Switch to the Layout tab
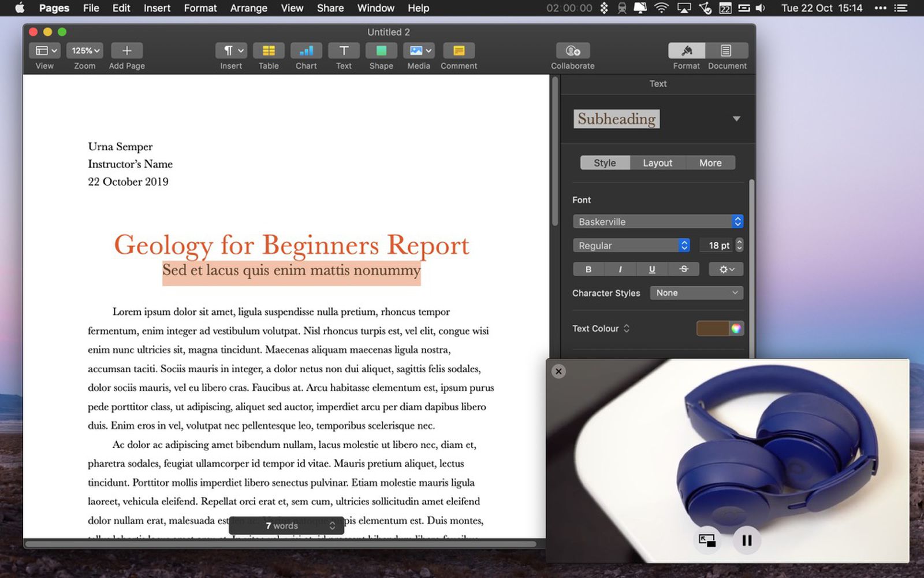 tap(657, 163)
